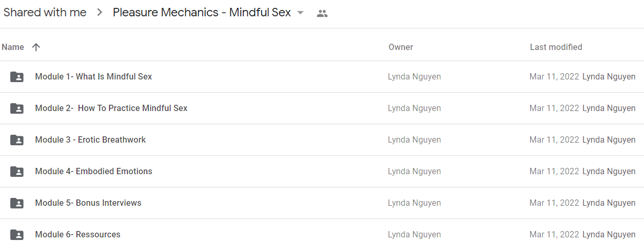644x250 pixels.
Task: Click the shared folder icon for Module 1
Action: pos(17,77)
